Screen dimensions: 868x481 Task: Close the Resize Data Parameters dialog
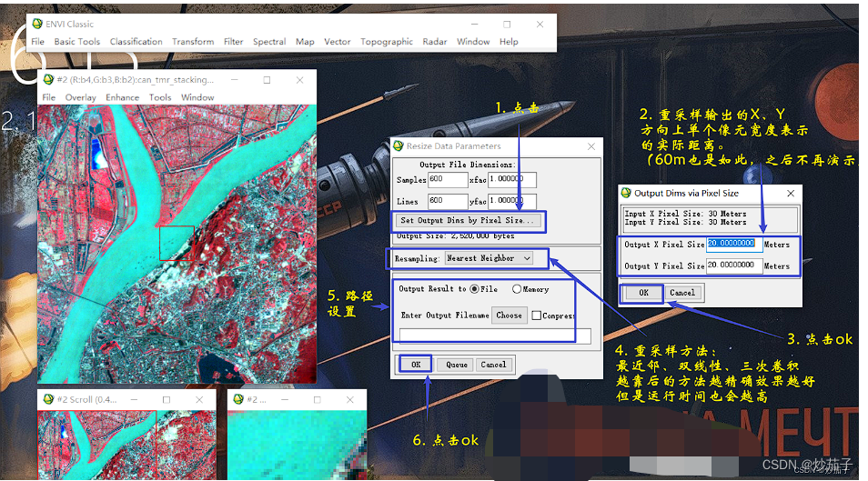[591, 146]
